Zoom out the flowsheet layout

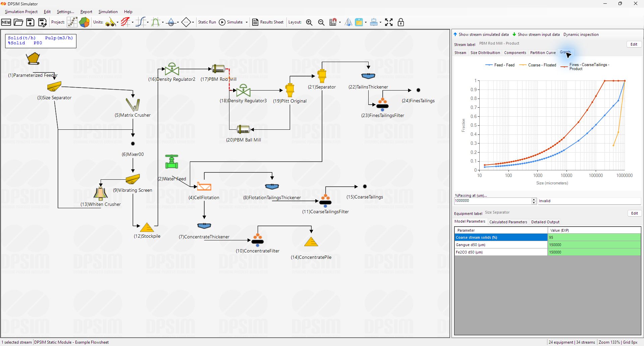click(321, 22)
